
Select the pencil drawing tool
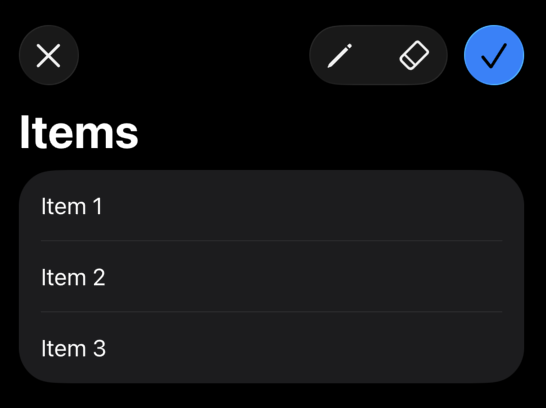(340, 55)
